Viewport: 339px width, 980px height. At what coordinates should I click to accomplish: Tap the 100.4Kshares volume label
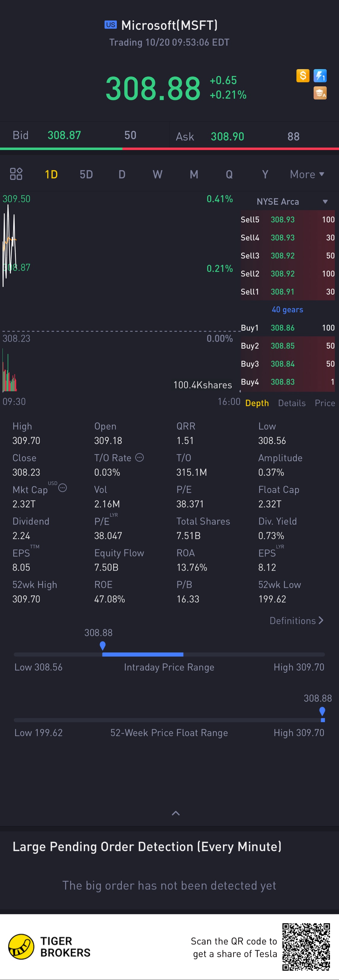coord(202,385)
